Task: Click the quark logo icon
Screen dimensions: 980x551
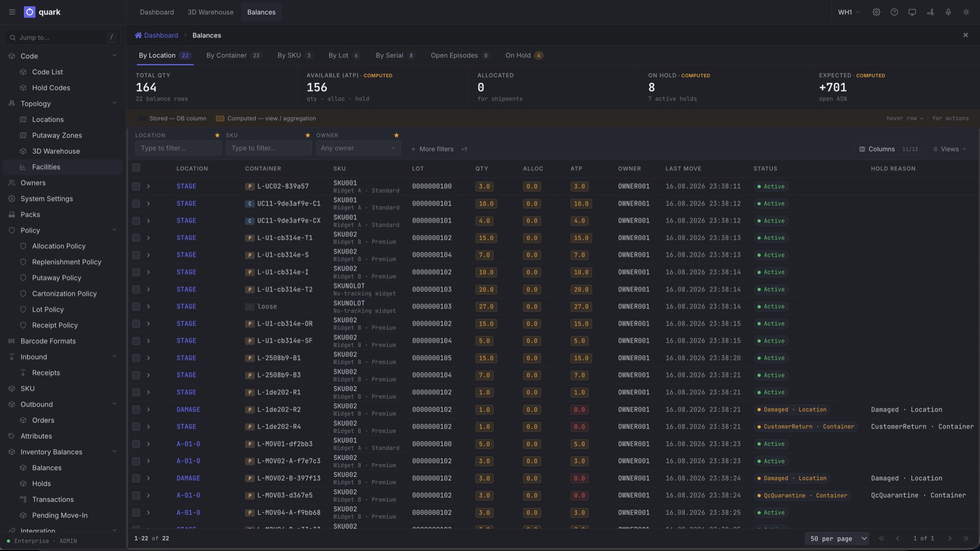Action: click(x=29, y=12)
